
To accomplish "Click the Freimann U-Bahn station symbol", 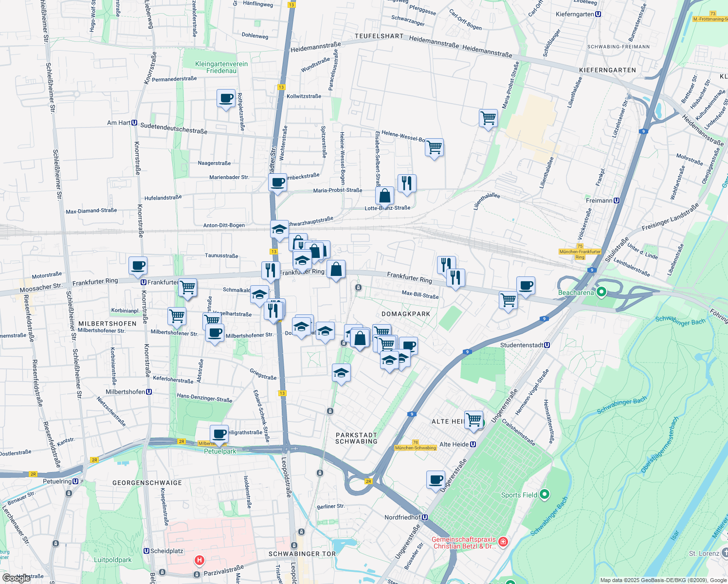I will pos(616,200).
